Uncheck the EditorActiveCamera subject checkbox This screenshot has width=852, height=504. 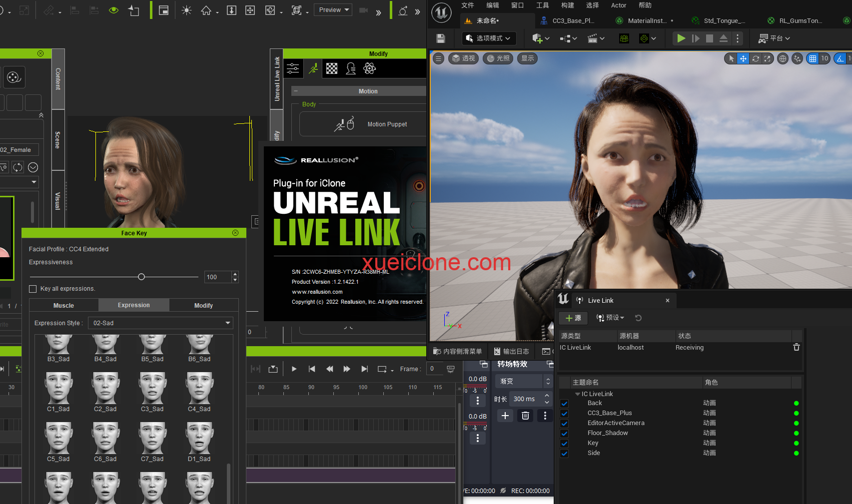564,424
